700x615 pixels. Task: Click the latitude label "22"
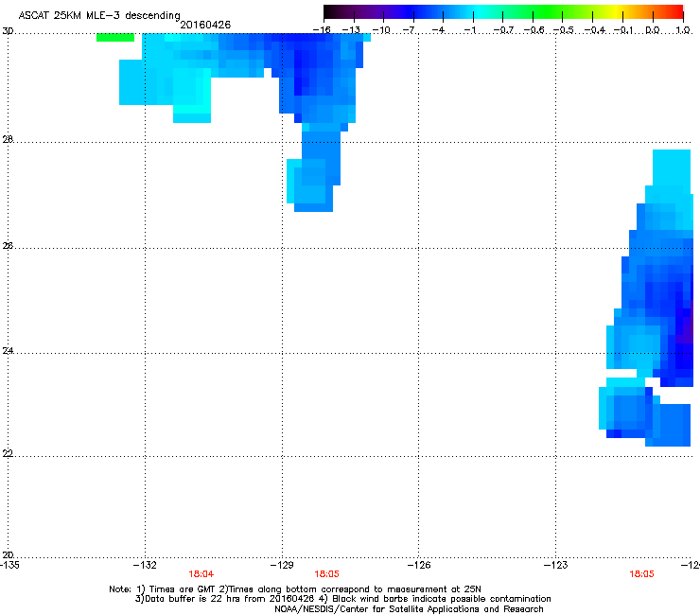click(8, 453)
